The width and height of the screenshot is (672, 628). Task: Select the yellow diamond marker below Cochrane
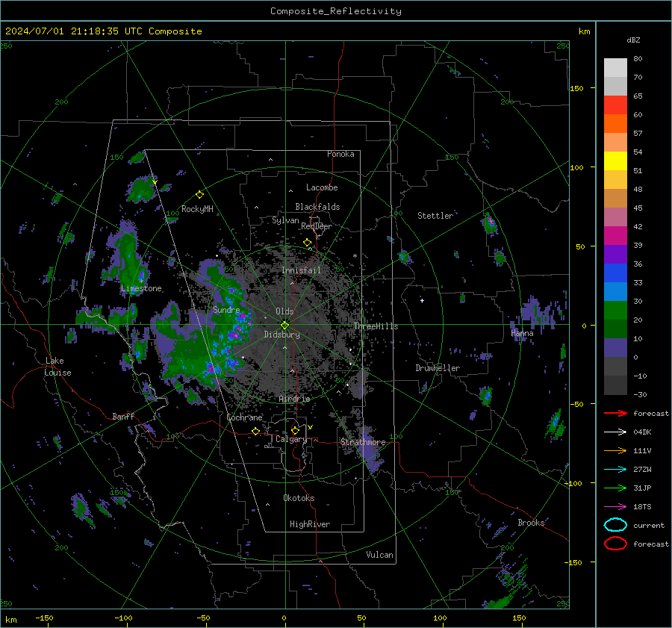click(255, 431)
